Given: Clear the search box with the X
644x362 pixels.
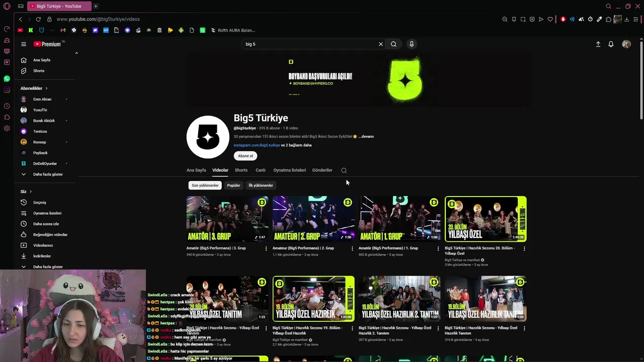Looking at the screenshot, I should tap(381, 44).
